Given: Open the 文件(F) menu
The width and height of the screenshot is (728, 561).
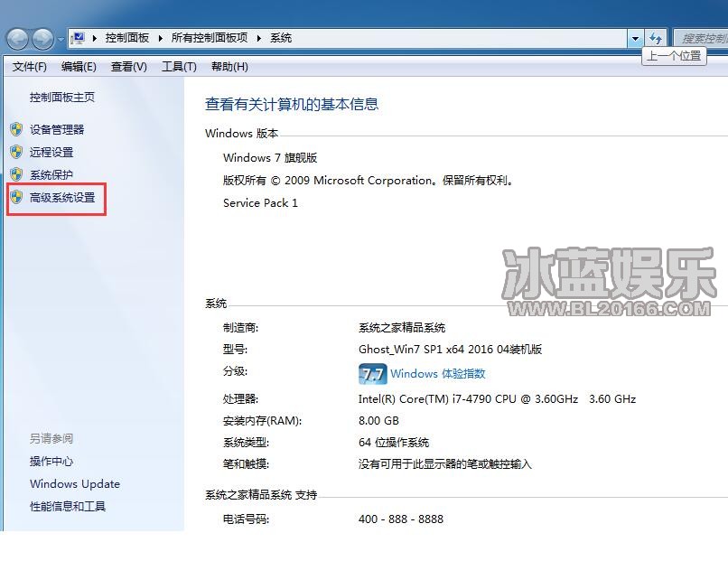Looking at the screenshot, I should (x=29, y=67).
